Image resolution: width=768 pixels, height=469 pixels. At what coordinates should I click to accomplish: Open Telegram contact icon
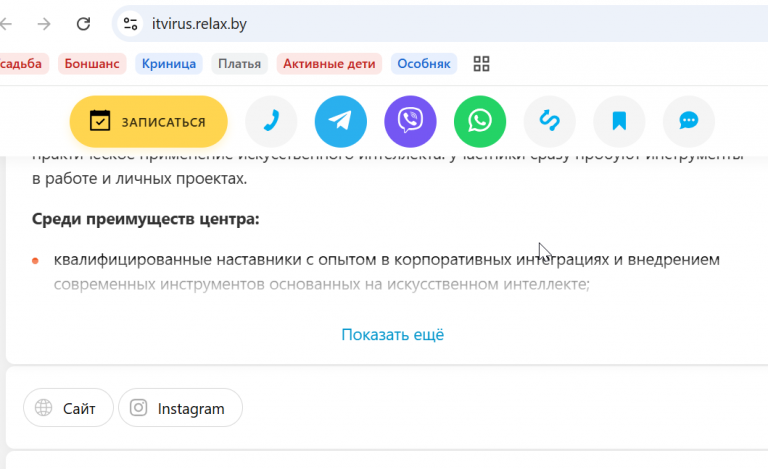(x=340, y=121)
